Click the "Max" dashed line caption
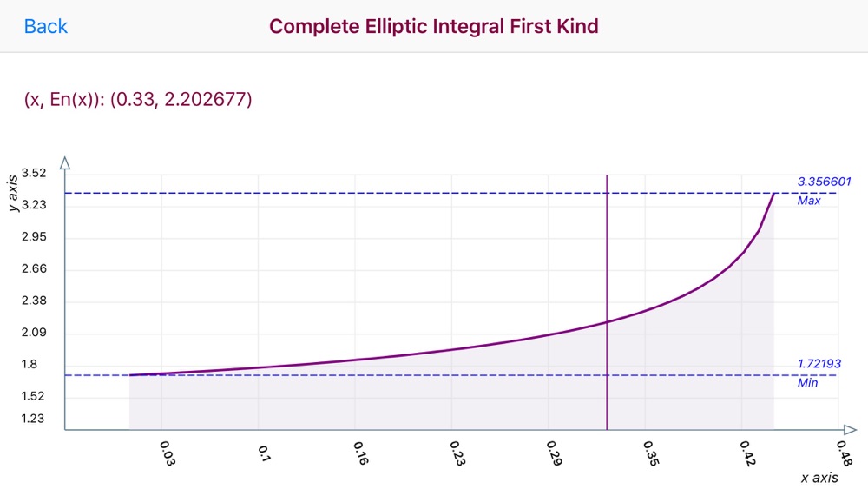Viewport: 868px width, 489px height. [x=809, y=201]
